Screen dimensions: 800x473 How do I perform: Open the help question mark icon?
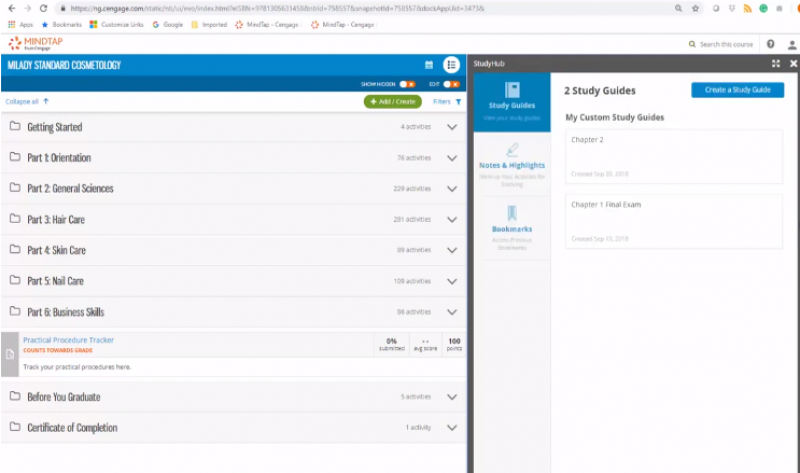pyautogui.click(x=770, y=44)
